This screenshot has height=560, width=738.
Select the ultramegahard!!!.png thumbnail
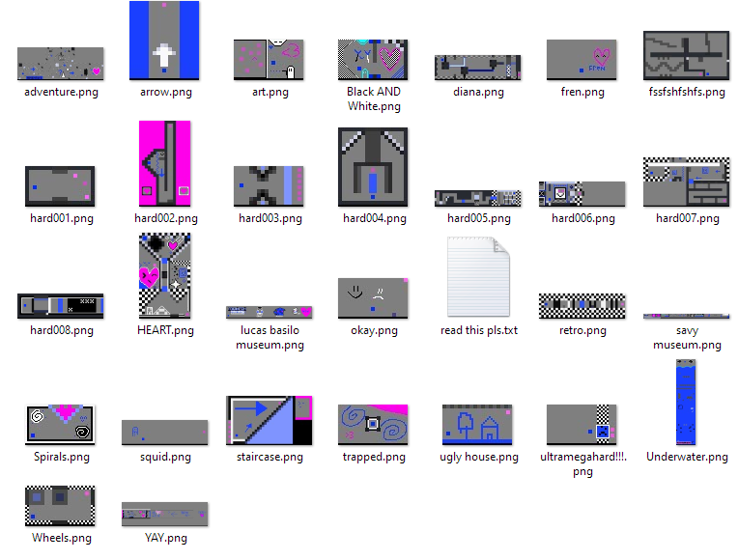582,425
